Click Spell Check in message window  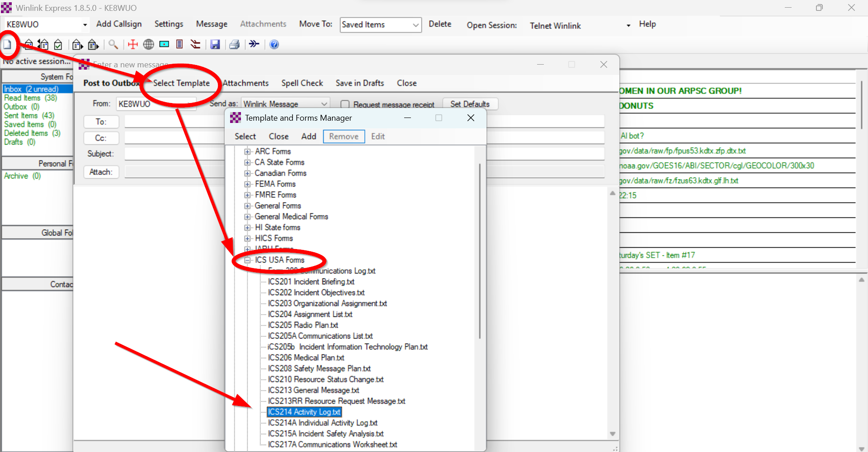(302, 83)
